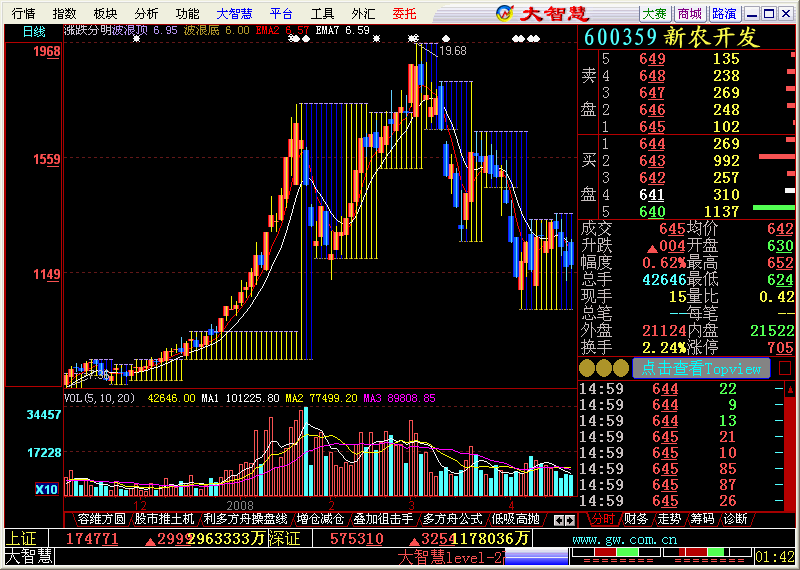Screen dimensions: 800x570
Task: Open the 平台 menu
Action: coord(281,13)
